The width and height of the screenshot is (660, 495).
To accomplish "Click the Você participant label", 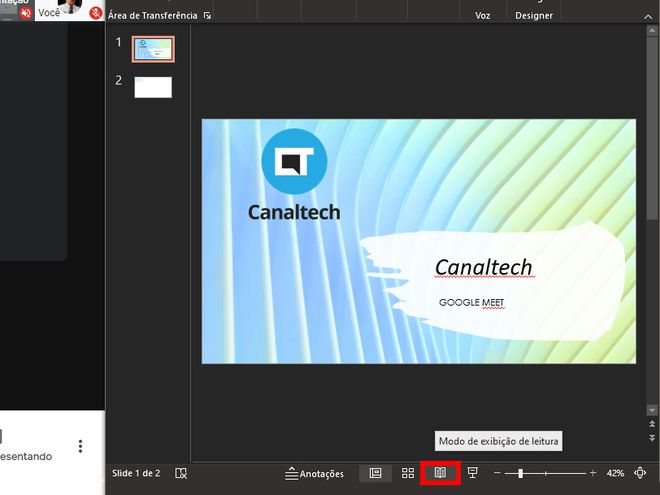I will click(49, 13).
